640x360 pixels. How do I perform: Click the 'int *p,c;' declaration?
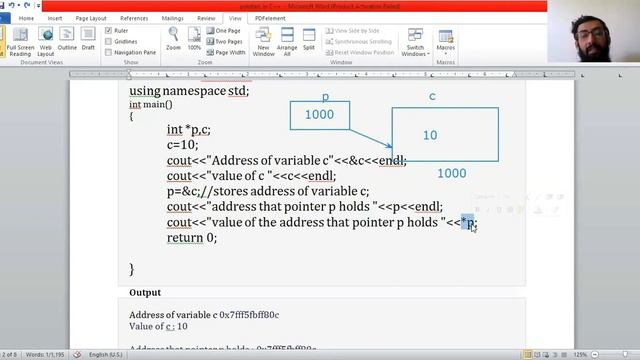[189, 129]
